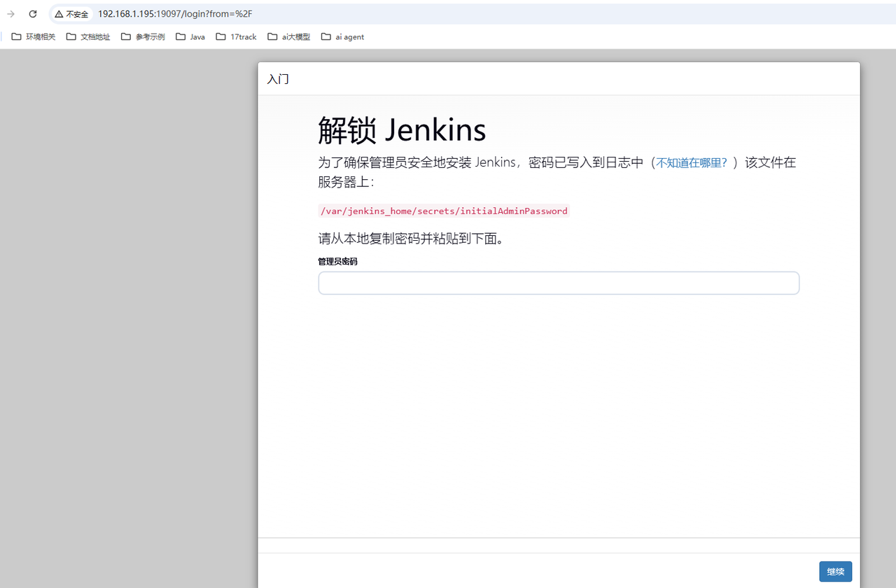896x588 pixels.
Task: Click the 管理员密码 field label
Action: pos(337,261)
